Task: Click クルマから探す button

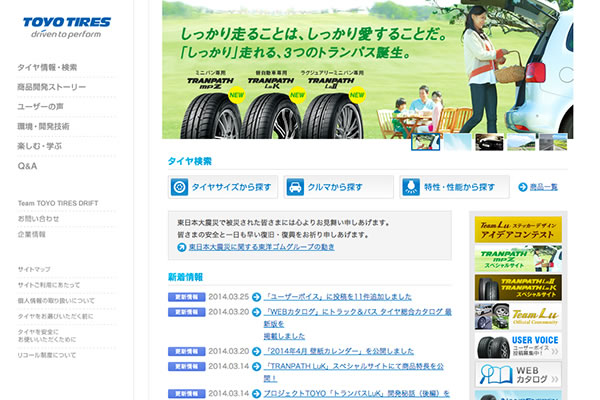Action: (x=339, y=187)
